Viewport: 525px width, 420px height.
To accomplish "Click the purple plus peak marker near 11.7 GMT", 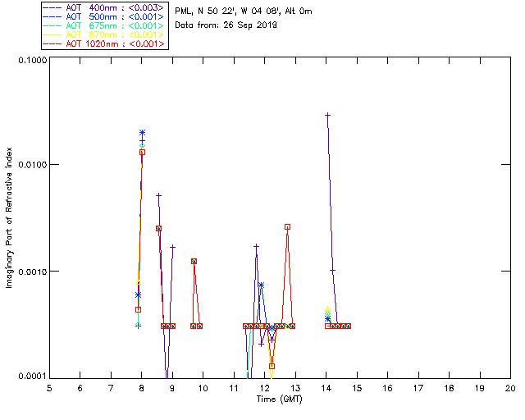I will [257, 247].
